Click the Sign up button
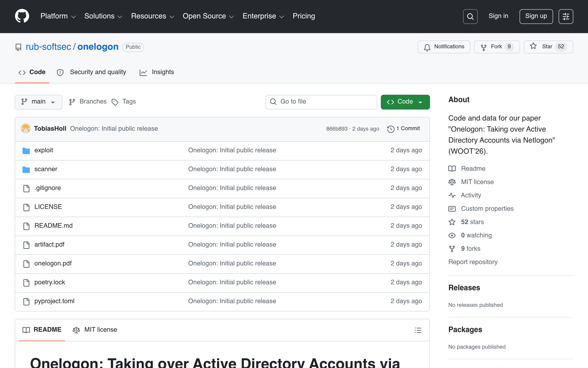The width and height of the screenshot is (588, 368). coord(536,16)
